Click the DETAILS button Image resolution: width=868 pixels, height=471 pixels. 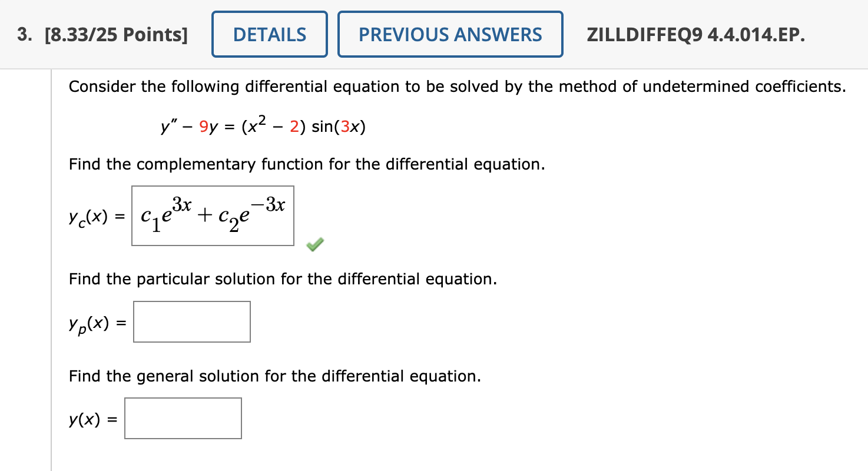click(x=269, y=34)
